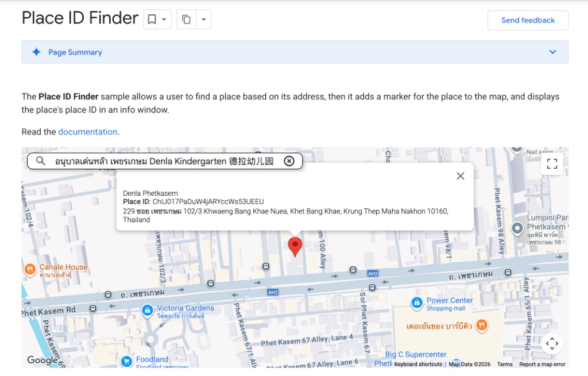Click the search magnifier icon in map
Viewport: 588px width, 376px height.
point(41,161)
